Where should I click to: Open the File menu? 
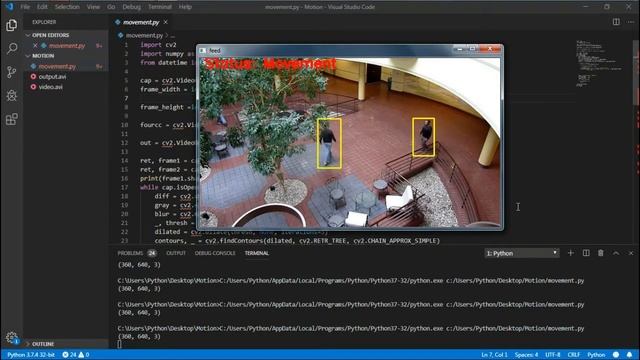coord(25,7)
